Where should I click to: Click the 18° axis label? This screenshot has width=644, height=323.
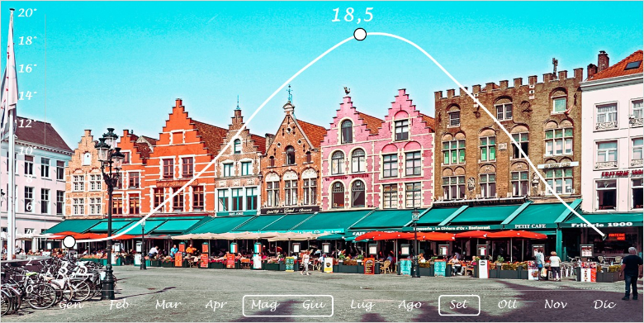click(x=27, y=40)
